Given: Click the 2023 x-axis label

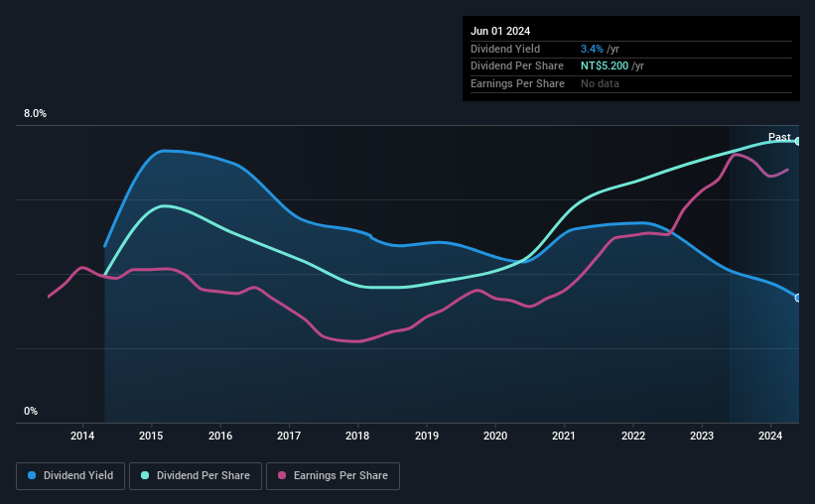Looking at the screenshot, I should tap(702, 436).
